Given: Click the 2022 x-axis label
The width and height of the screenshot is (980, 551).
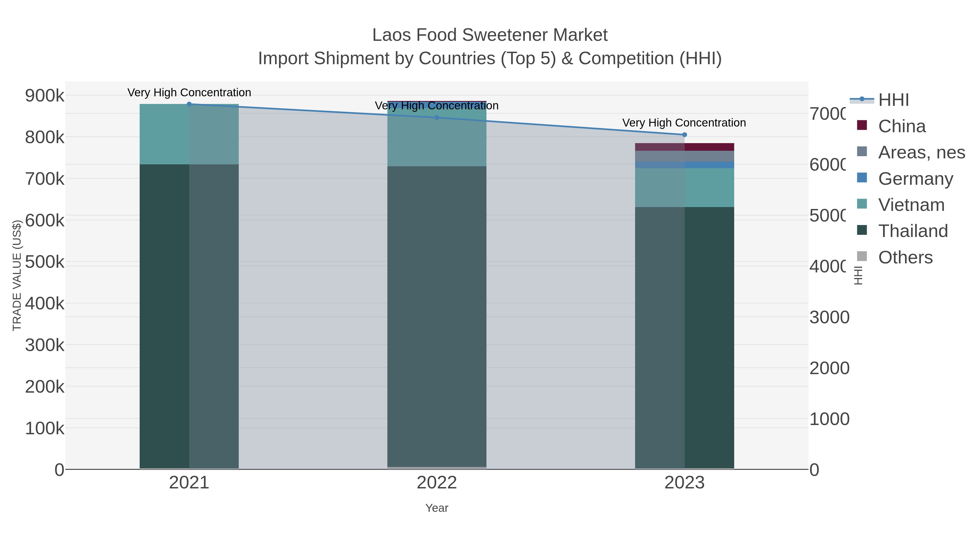Looking at the screenshot, I should [x=437, y=482].
